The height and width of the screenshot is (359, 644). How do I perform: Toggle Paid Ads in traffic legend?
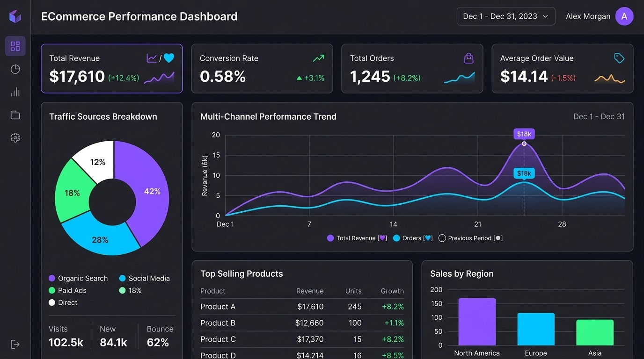click(x=67, y=290)
